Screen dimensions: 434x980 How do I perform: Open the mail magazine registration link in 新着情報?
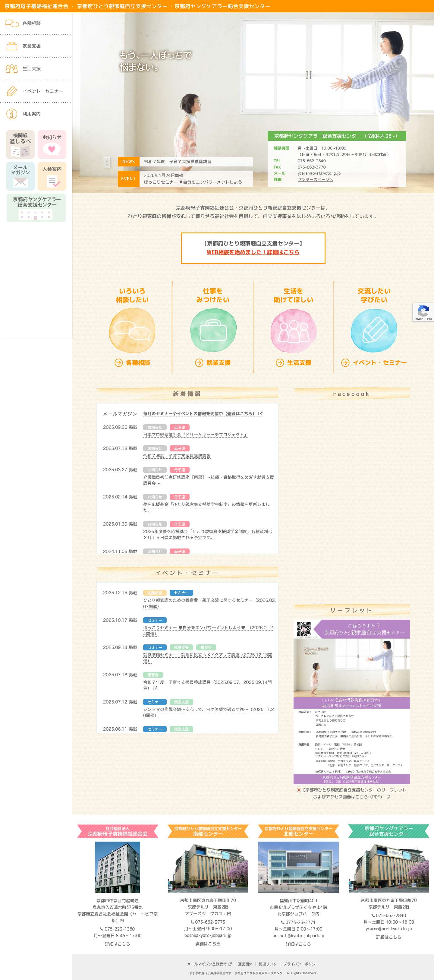coord(203,413)
